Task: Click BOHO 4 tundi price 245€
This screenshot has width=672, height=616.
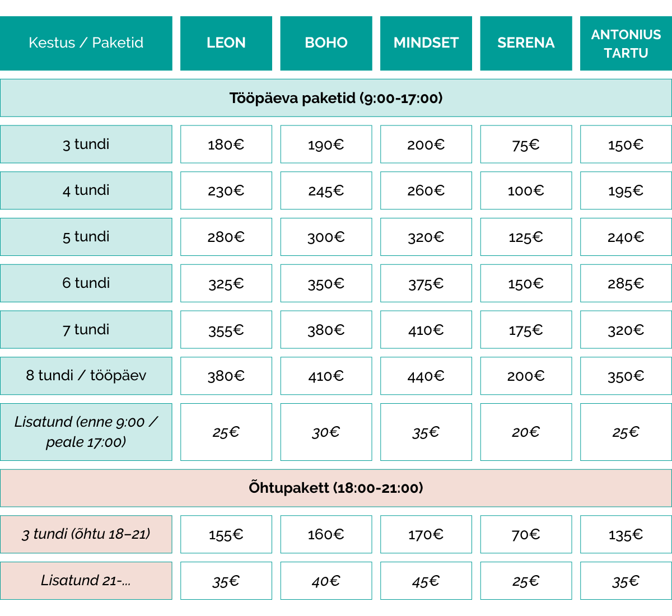Action: [x=326, y=190]
